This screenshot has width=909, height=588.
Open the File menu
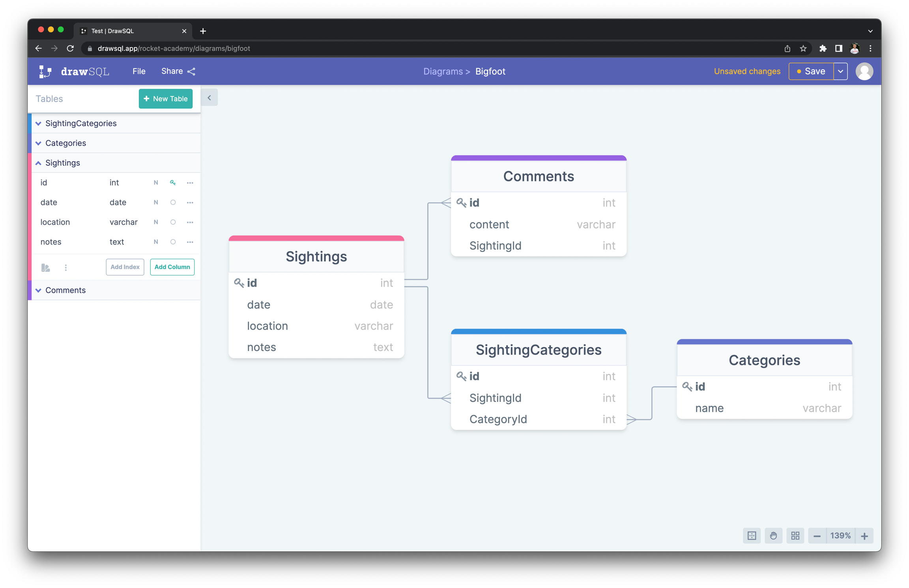coord(139,71)
